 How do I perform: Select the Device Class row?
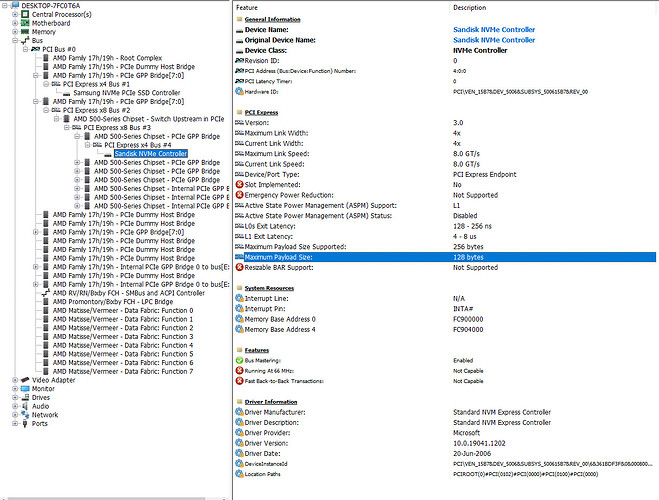tap(445, 50)
